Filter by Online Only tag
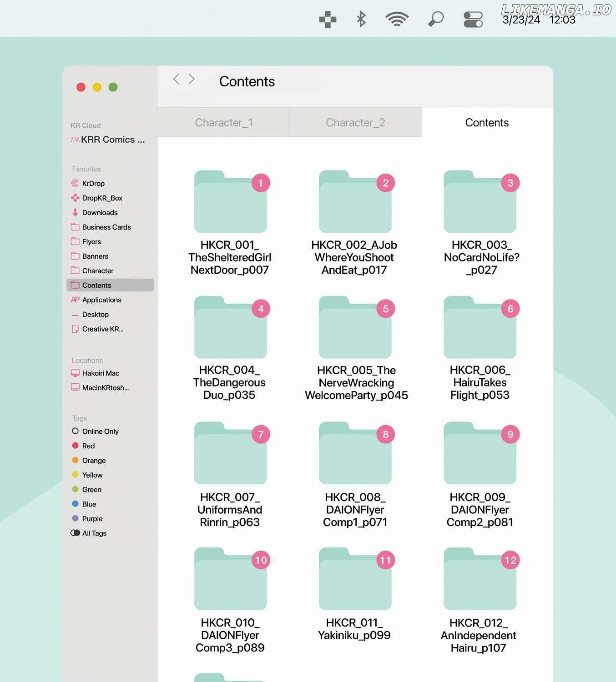616x682 pixels. point(110,431)
